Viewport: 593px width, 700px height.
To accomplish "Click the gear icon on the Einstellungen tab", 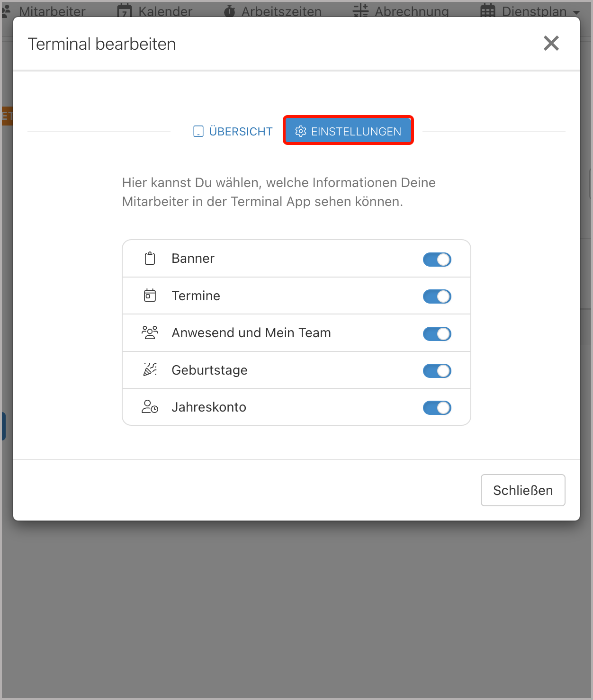I will point(301,131).
